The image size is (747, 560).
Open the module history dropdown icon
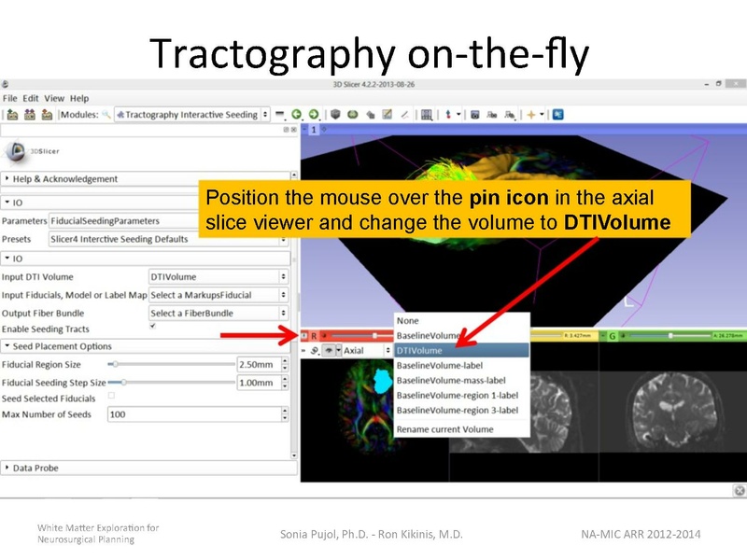(280, 114)
